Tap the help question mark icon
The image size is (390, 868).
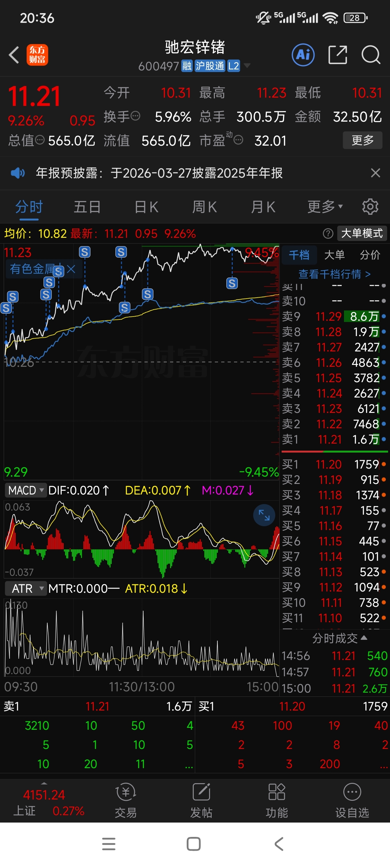click(328, 233)
